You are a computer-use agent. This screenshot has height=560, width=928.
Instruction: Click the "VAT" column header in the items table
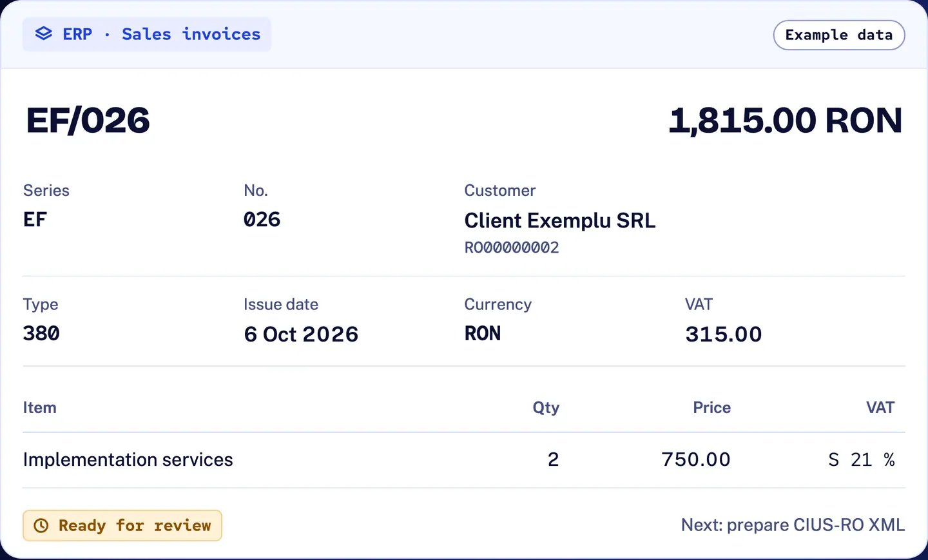pyautogui.click(x=880, y=408)
